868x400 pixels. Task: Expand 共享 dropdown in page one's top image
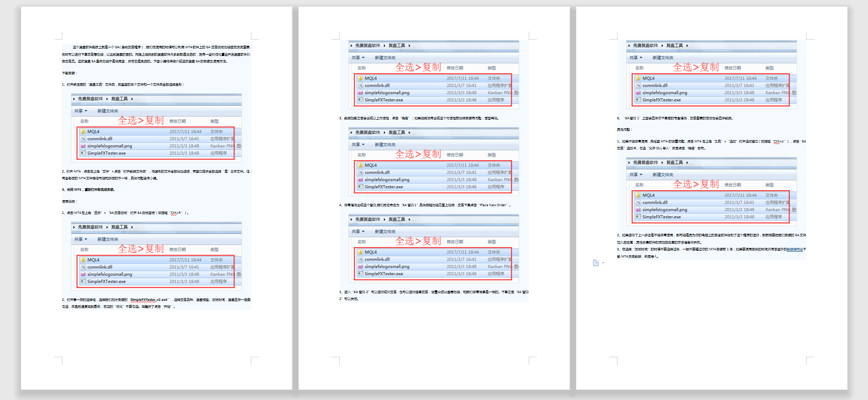coord(86,111)
